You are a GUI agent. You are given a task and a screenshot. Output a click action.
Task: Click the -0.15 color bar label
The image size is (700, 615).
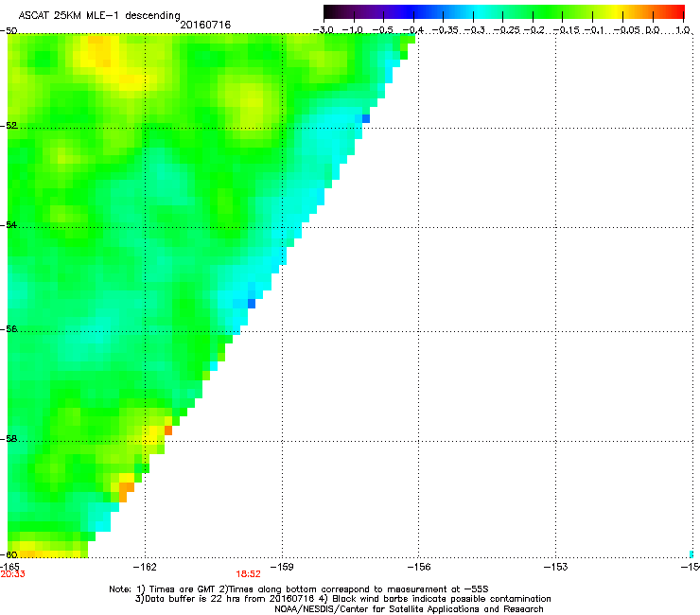567,30
